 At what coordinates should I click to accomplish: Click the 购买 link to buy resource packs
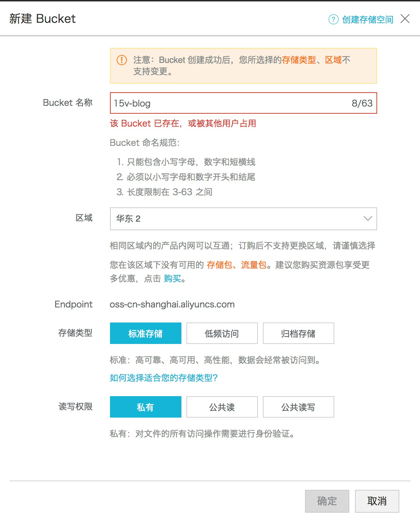[172, 279]
